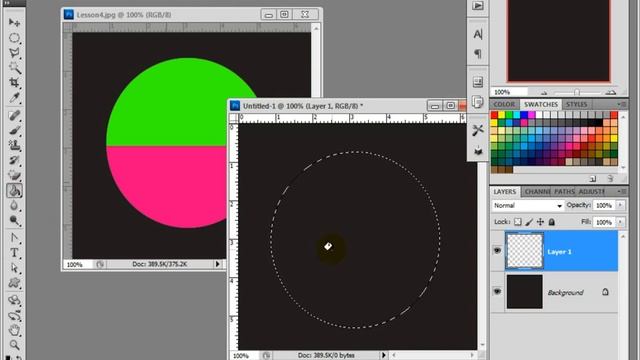Select the History Brush tool
The height and width of the screenshot is (360, 640).
click(x=14, y=160)
